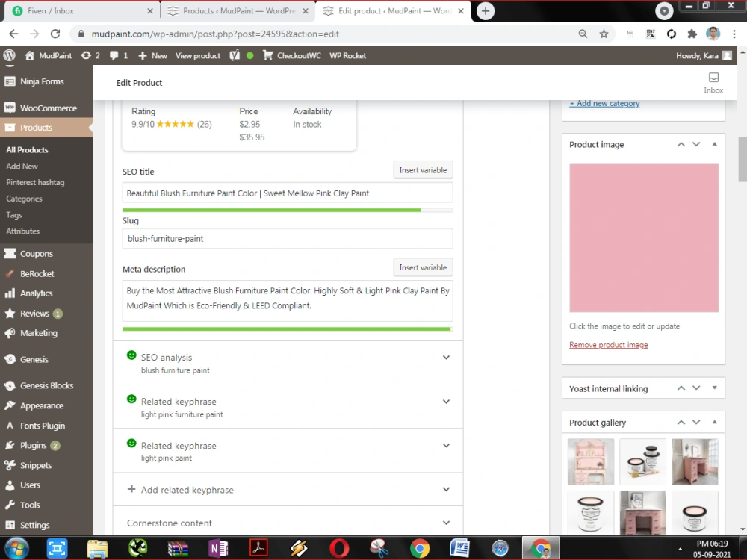The image size is (747, 560).
Task: Click the browser address bar URL
Action: (x=215, y=34)
